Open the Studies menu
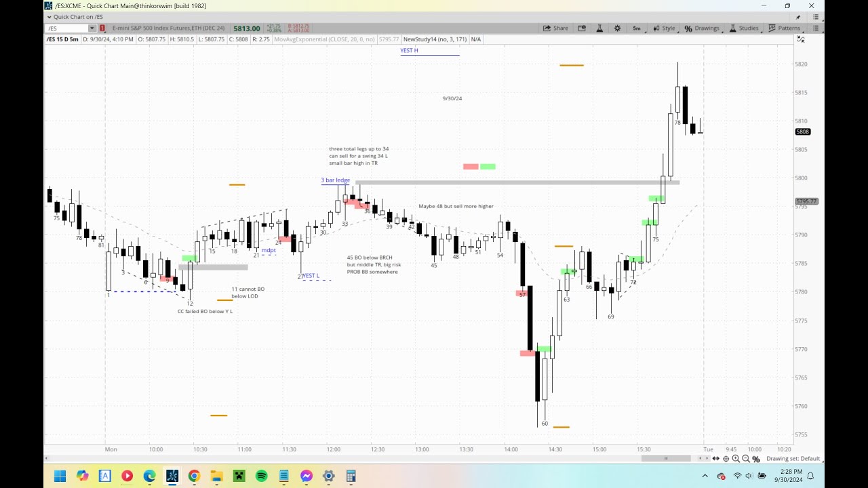This screenshot has height=488, width=868. tap(744, 28)
